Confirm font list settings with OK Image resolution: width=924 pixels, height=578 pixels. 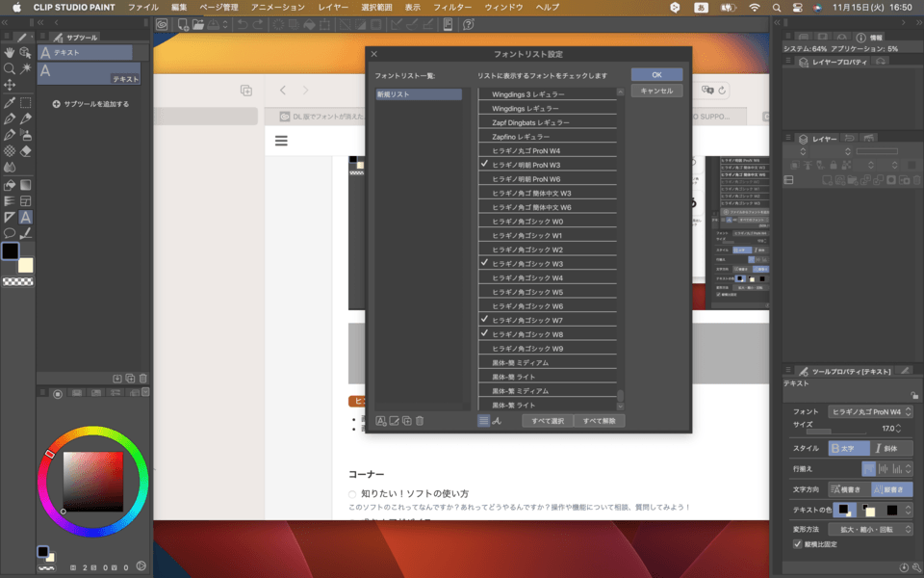click(x=657, y=74)
